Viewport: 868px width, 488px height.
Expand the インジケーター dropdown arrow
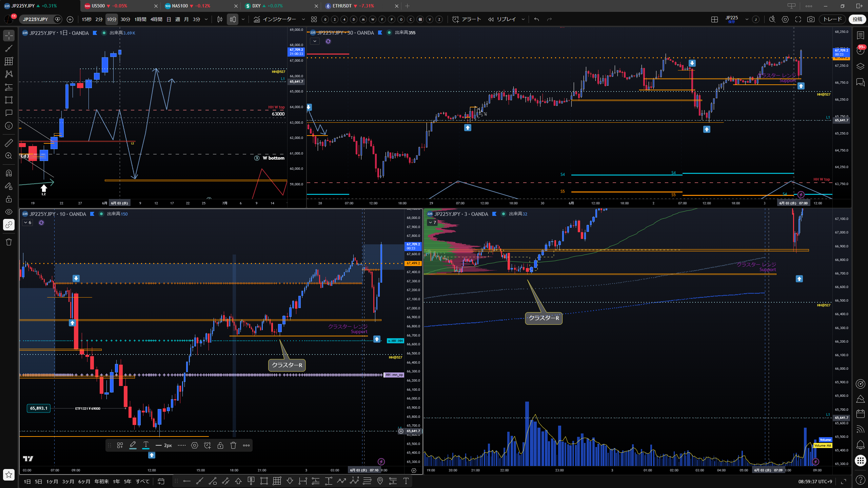click(x=303, y=19)
